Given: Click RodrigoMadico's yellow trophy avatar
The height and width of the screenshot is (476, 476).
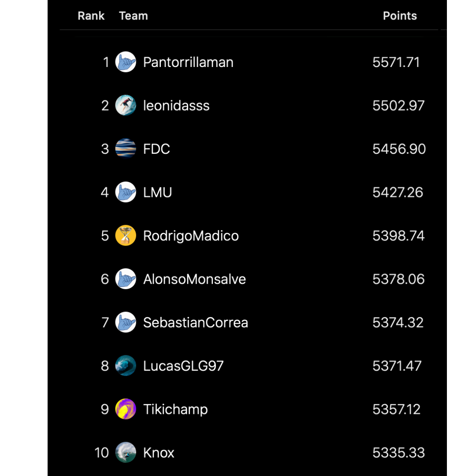Looking at the screenshot, I should coord(126,235).
